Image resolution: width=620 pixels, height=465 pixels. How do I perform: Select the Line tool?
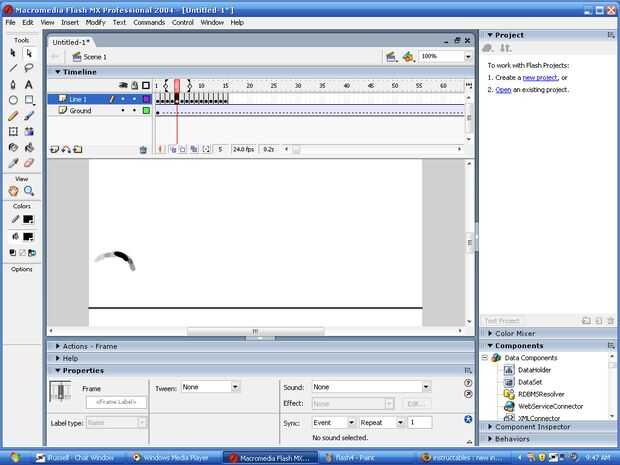coord(13,68)
